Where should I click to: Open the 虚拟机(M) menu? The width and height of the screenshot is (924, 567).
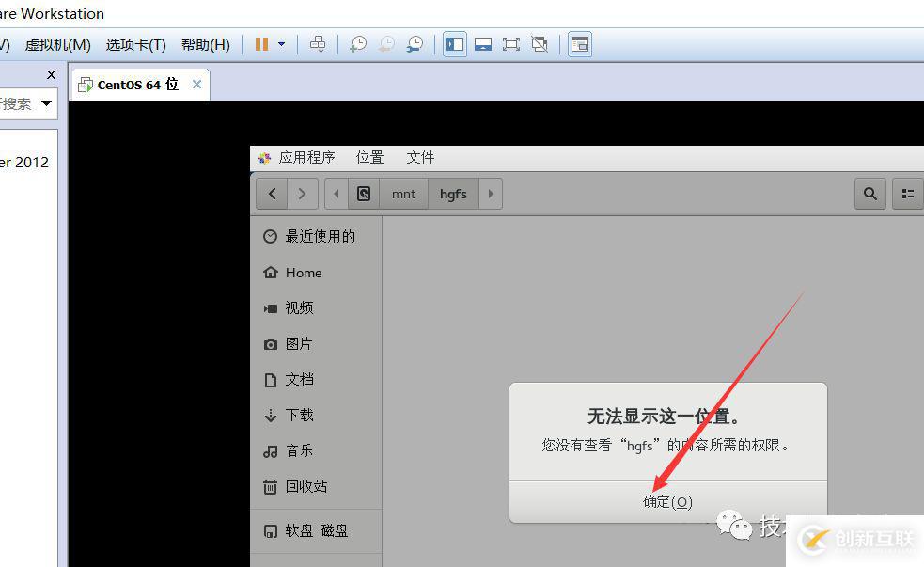(57, 45)
